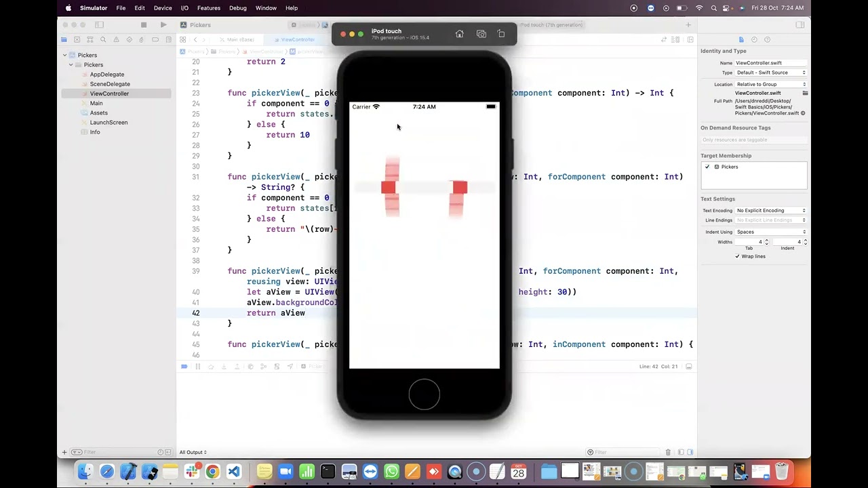Screen dimensions: 868x488
Task: Open the Edit menu
Action: point(140,8)
